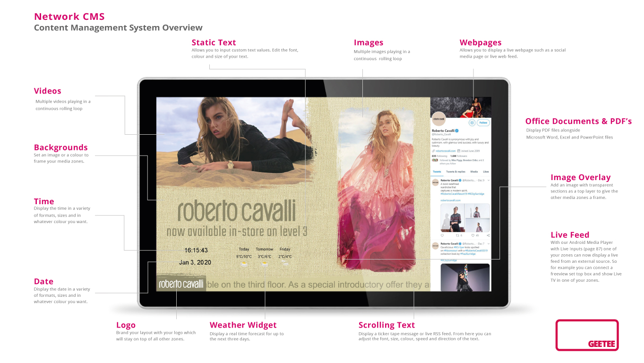644x363 pixels.
Task: Click the 'Webpages' heading
Action: (x=481, y=43)
